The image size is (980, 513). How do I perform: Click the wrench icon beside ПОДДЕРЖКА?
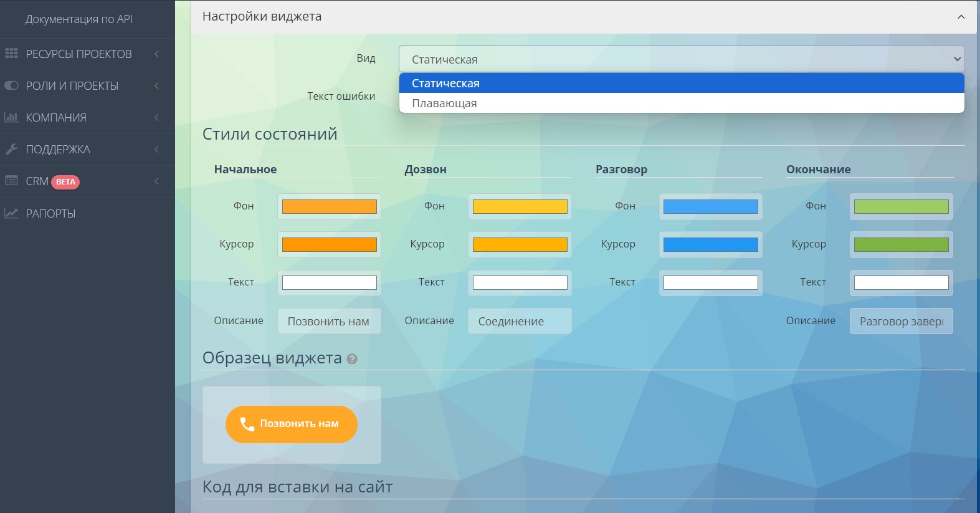tap(11, 149)
